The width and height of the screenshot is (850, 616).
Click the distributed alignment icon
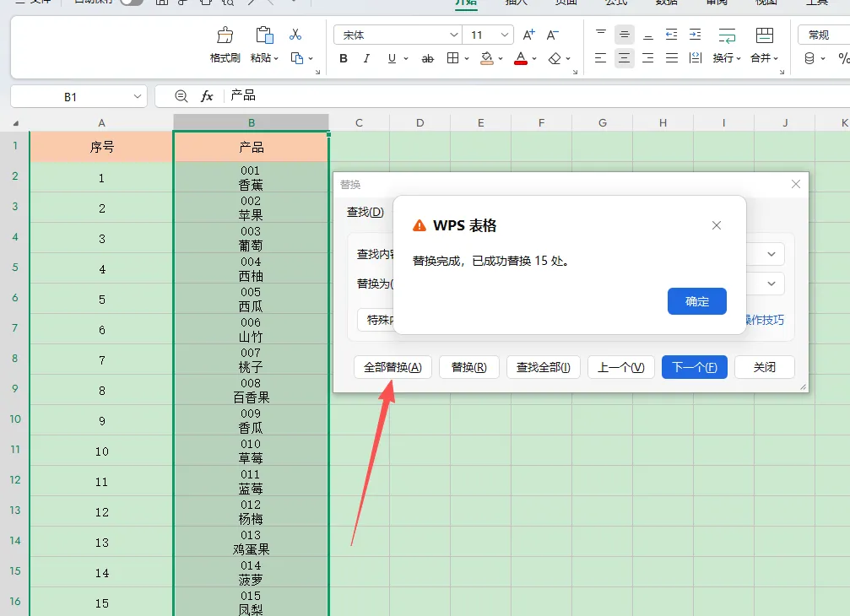point(696,58)
